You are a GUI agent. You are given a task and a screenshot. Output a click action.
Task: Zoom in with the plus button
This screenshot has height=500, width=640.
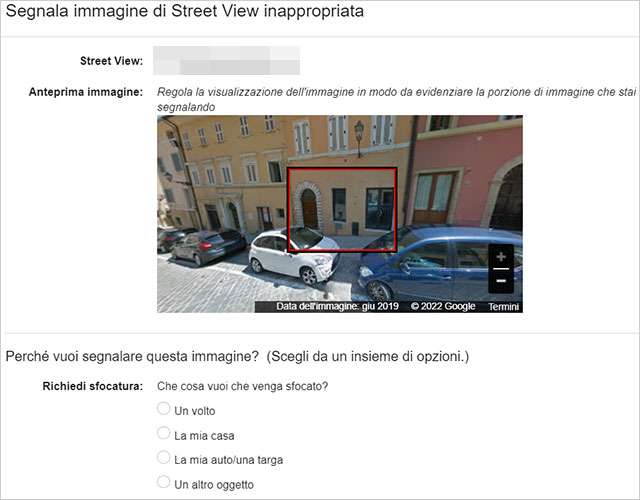coord(501,257)
